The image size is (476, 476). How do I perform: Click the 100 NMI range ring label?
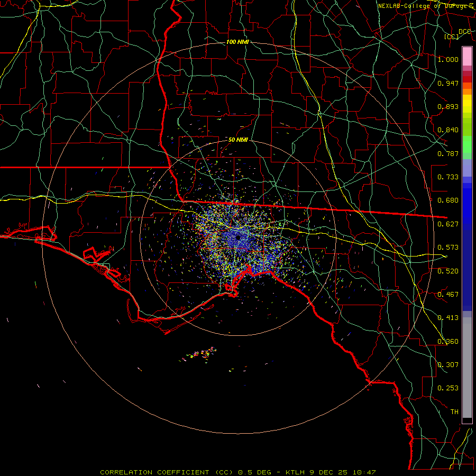237,42
